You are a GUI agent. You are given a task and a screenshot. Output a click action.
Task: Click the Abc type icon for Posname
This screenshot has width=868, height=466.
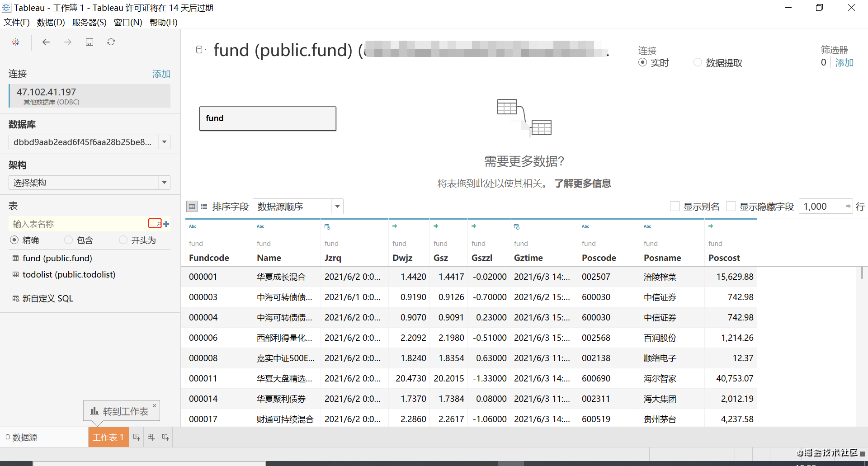(x=647, y=226)
